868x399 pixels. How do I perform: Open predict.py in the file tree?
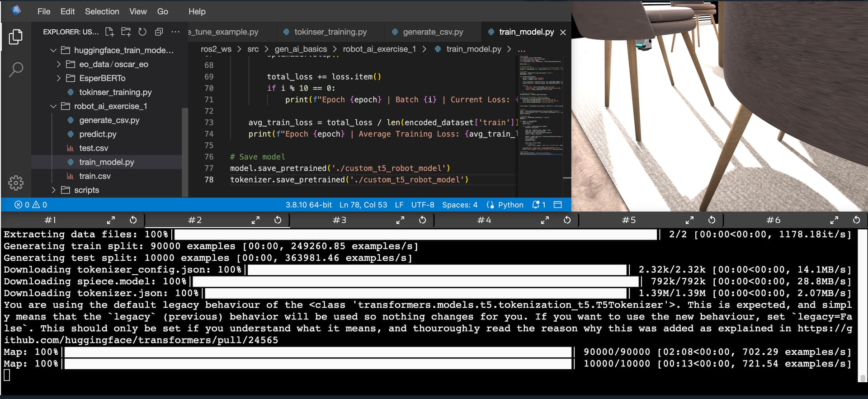(x=98, y=134)
